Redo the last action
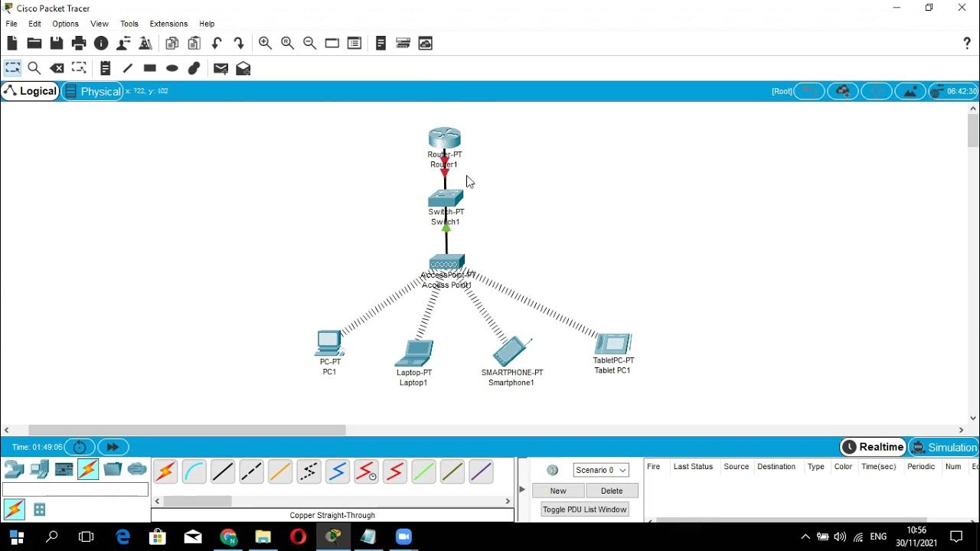Screen dimensions: 980x551 pyautogui.click(x=239, y=44)
